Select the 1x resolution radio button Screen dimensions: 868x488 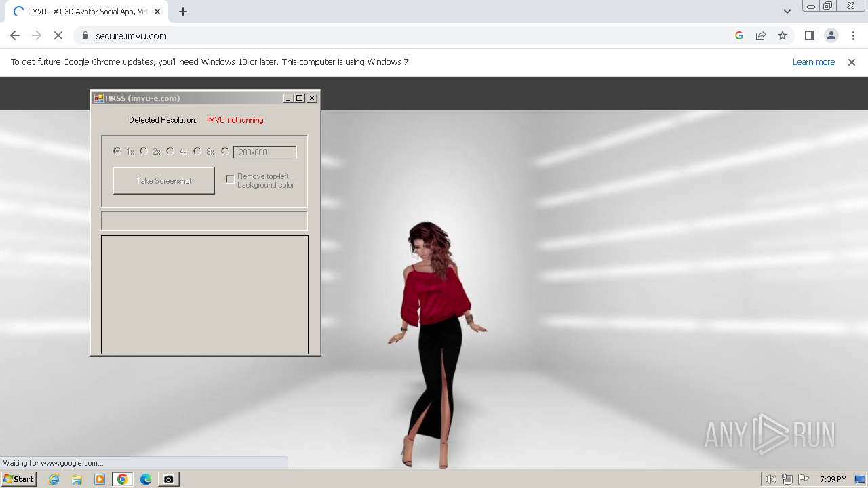click(117, 151)
